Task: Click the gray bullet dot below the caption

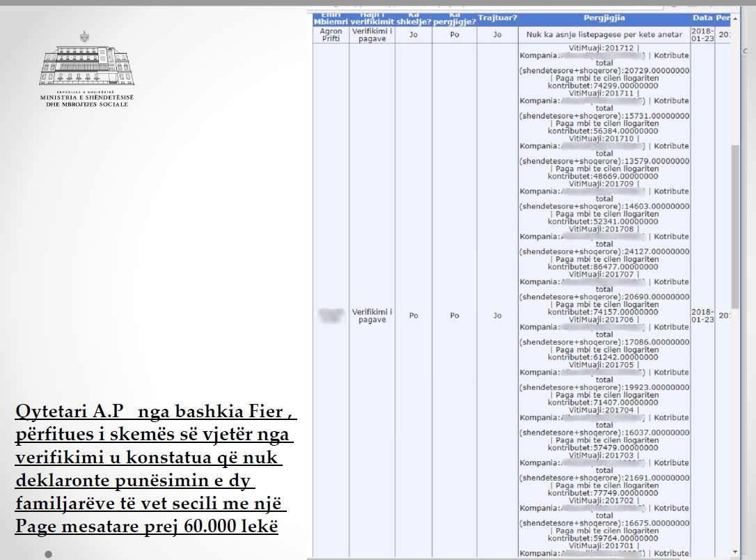Action: pyautogui.click(x=49, y=554)
